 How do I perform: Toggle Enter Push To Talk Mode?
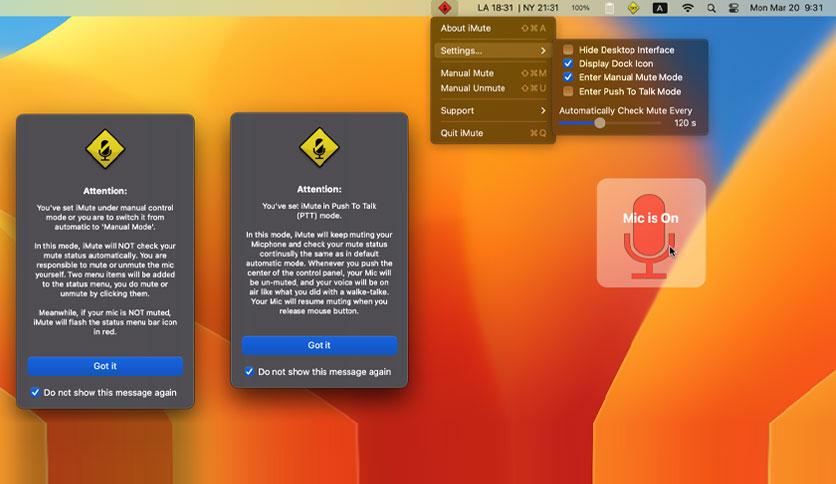pos(568,91)
